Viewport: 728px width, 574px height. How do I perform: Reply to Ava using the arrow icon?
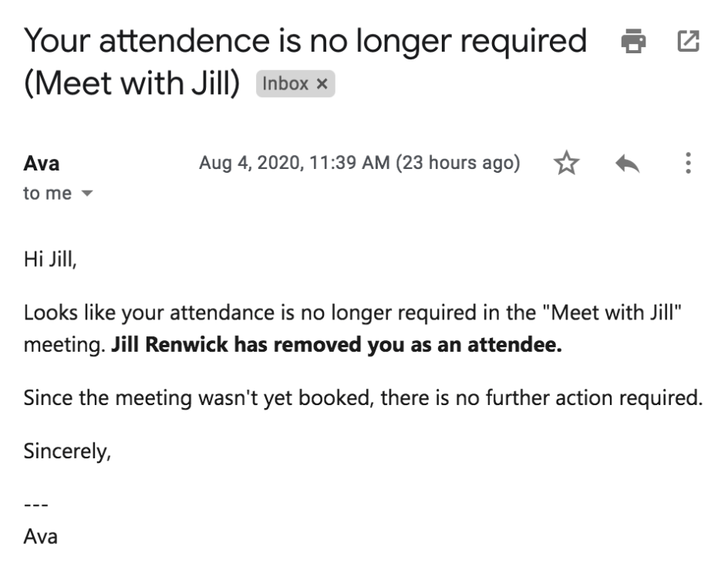(629, 163)
